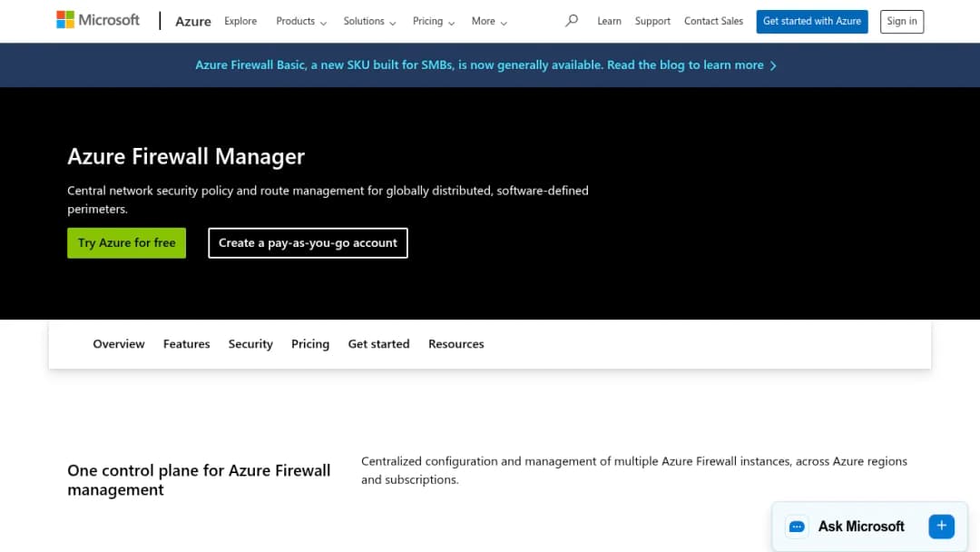Open the Support link
The height and width of the screenshot is (552, 980).
652,21
